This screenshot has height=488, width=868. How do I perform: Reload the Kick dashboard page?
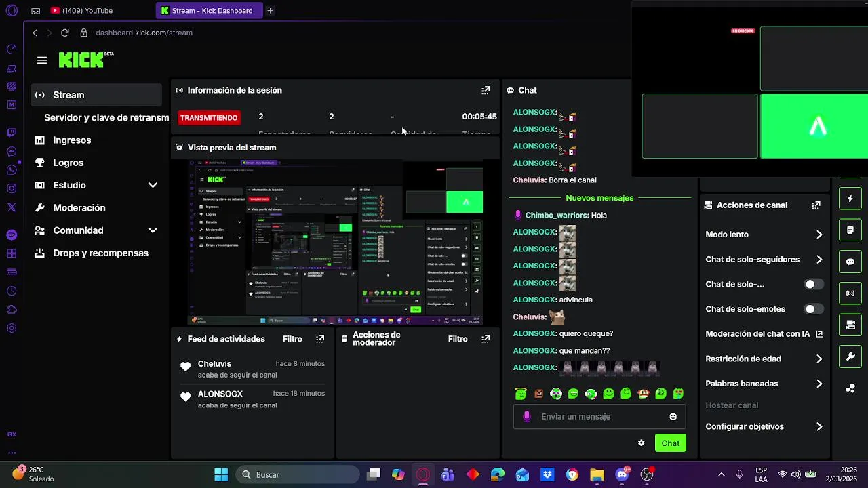click(65, 33)
